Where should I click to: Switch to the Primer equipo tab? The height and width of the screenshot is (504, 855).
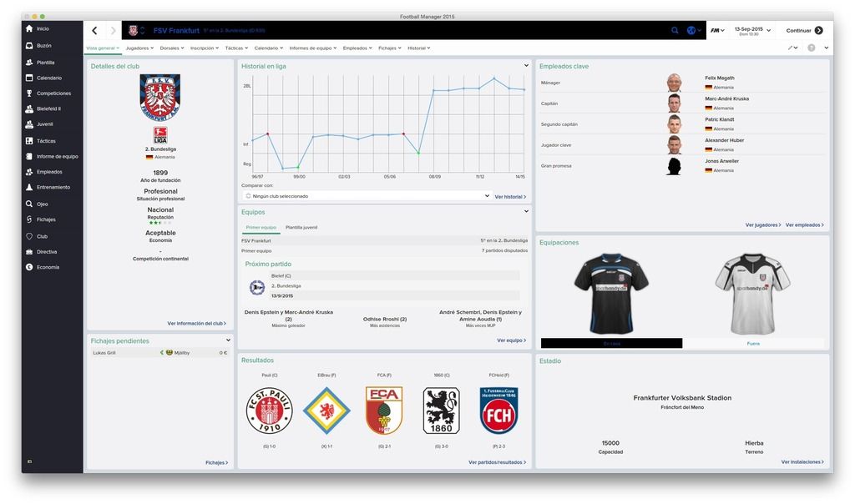pyautogui.click(x=261, y=227)
